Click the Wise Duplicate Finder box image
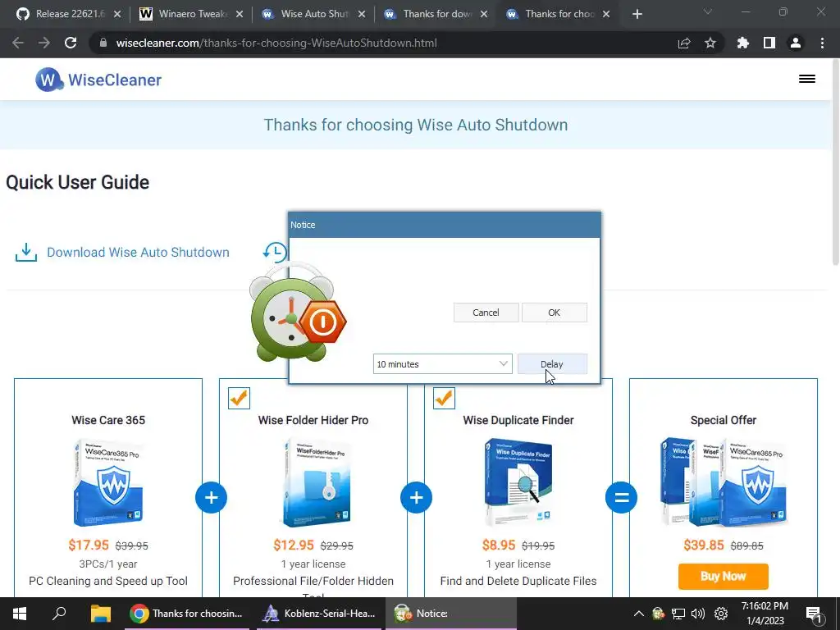840x630 pixels. pyautogui.click(x=518, y=482)
